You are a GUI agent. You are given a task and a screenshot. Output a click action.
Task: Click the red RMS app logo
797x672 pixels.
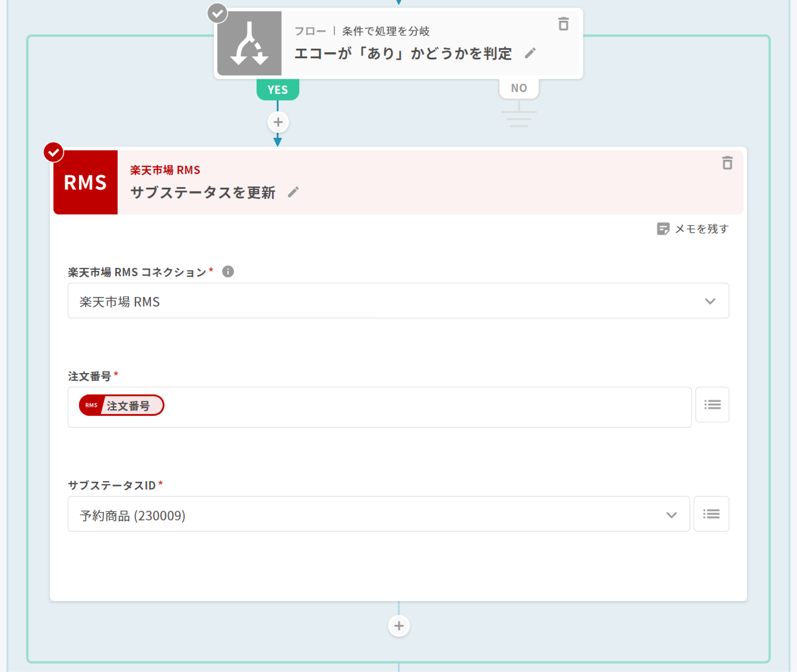(x=85, y=182)
